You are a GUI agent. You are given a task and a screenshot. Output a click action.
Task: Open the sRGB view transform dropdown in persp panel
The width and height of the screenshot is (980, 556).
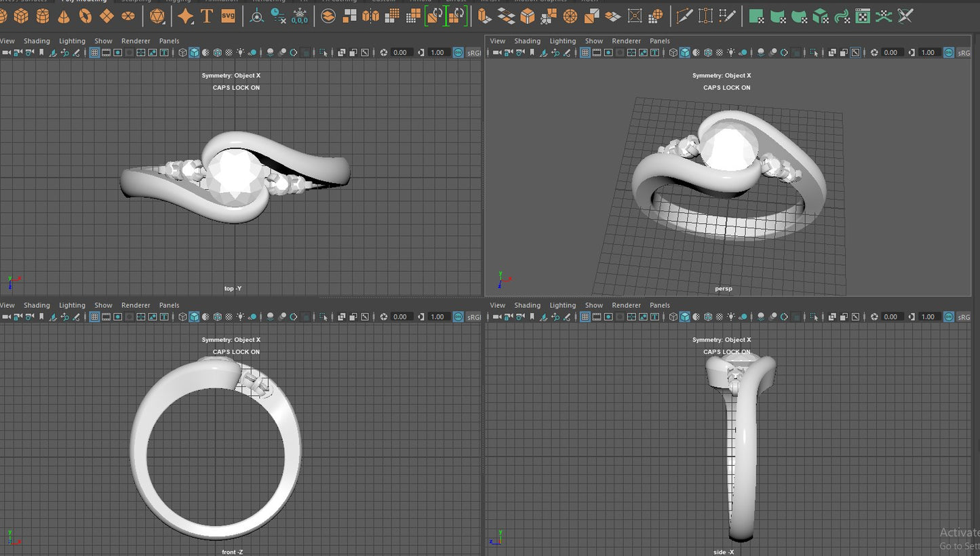964,52
